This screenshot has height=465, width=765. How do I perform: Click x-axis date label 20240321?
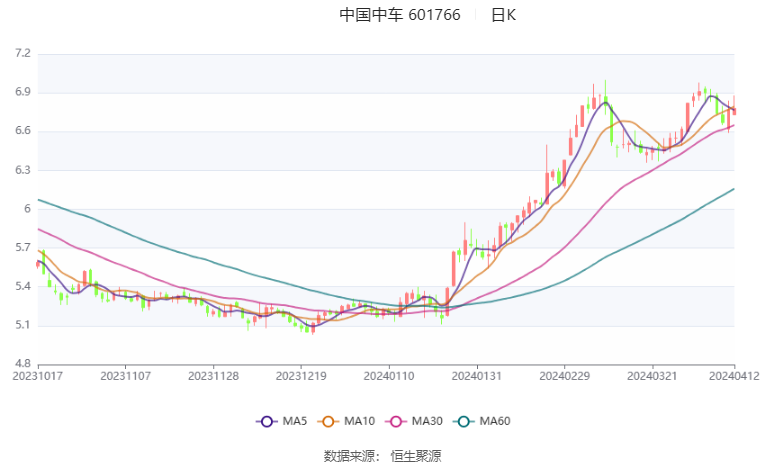652,376
